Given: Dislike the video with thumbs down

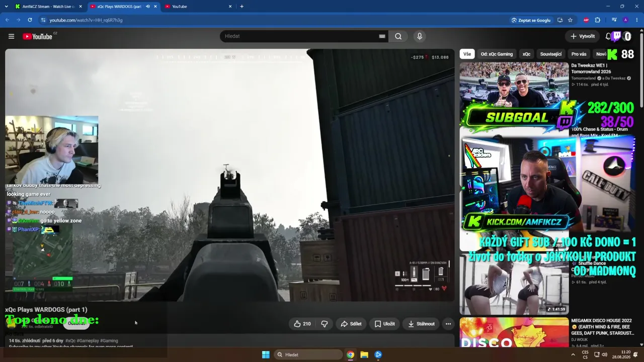Looking at the screenshot, I should click(x=325, y=324).
